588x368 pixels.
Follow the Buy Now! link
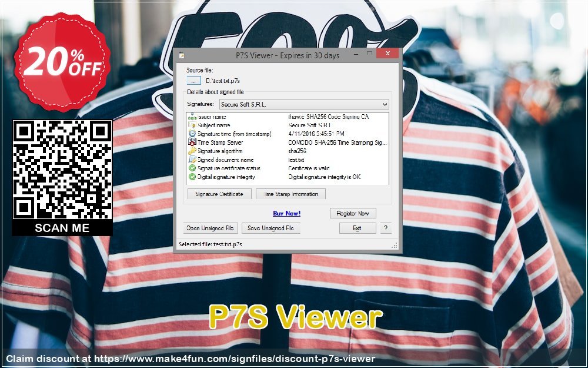[286, 213]
